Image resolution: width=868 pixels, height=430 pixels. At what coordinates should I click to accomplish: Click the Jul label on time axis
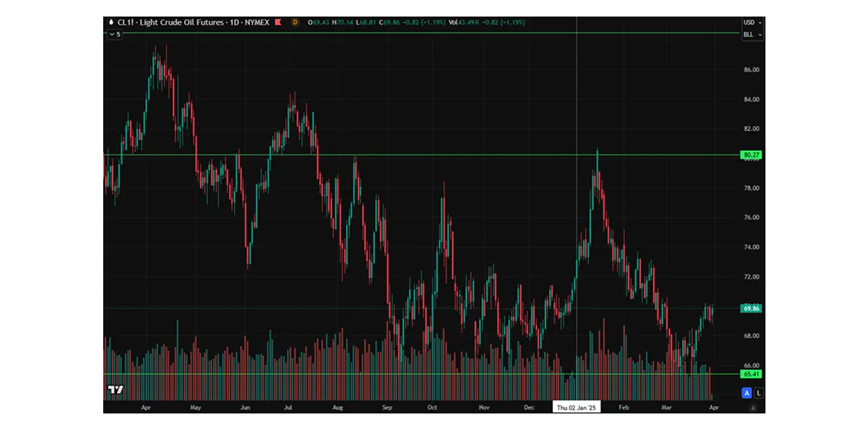[x=289, y=408]
